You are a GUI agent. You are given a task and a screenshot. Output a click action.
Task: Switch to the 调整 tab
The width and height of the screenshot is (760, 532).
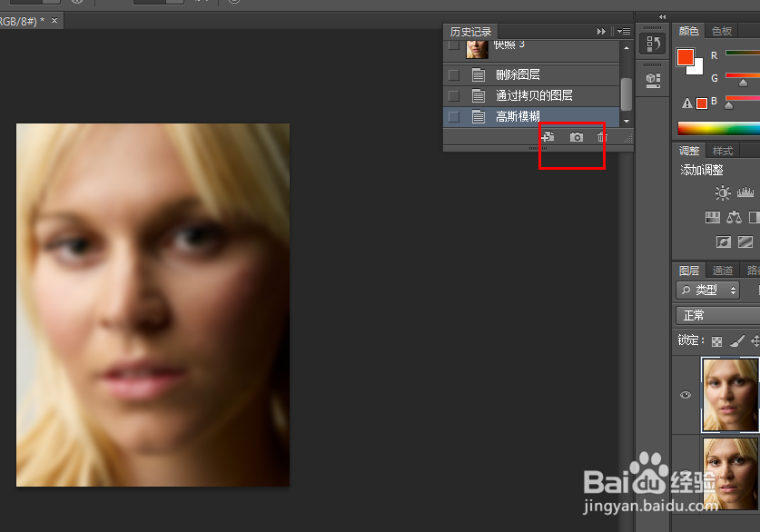689,151
